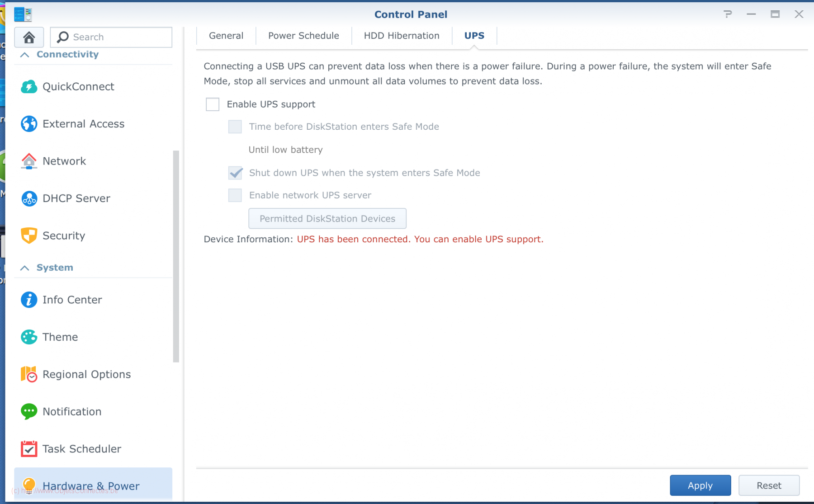Open QuickConnect cloud icon
The image size is (814, 504).
pos(29,86)
